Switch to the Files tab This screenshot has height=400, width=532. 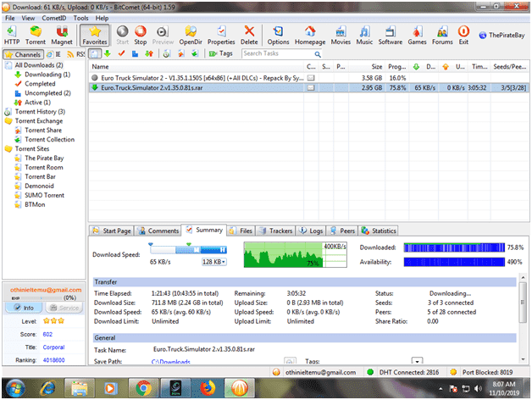click(x=241, y=231)
